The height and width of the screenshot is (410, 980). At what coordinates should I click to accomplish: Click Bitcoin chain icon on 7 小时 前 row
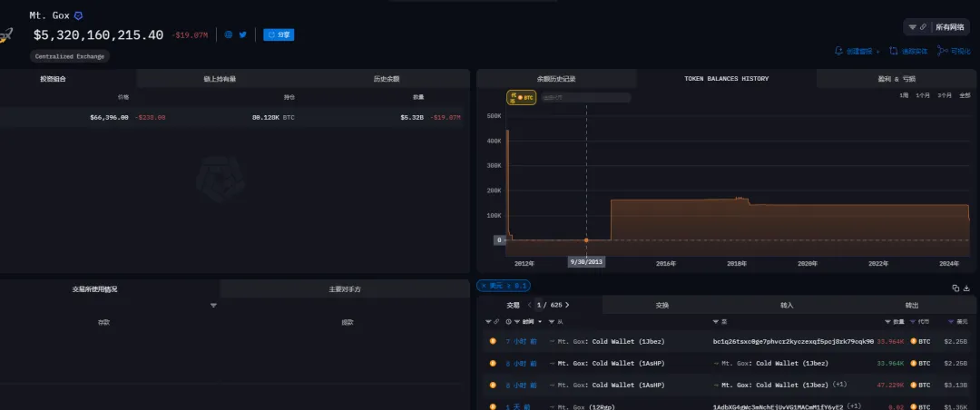[493, 341]
